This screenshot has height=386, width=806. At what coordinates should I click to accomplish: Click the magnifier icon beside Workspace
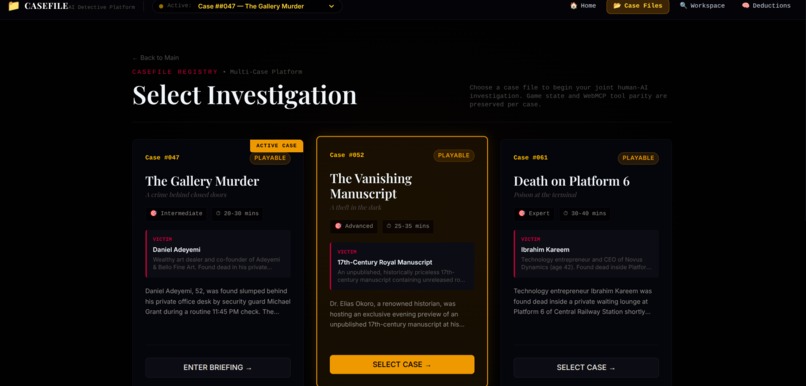683,6
